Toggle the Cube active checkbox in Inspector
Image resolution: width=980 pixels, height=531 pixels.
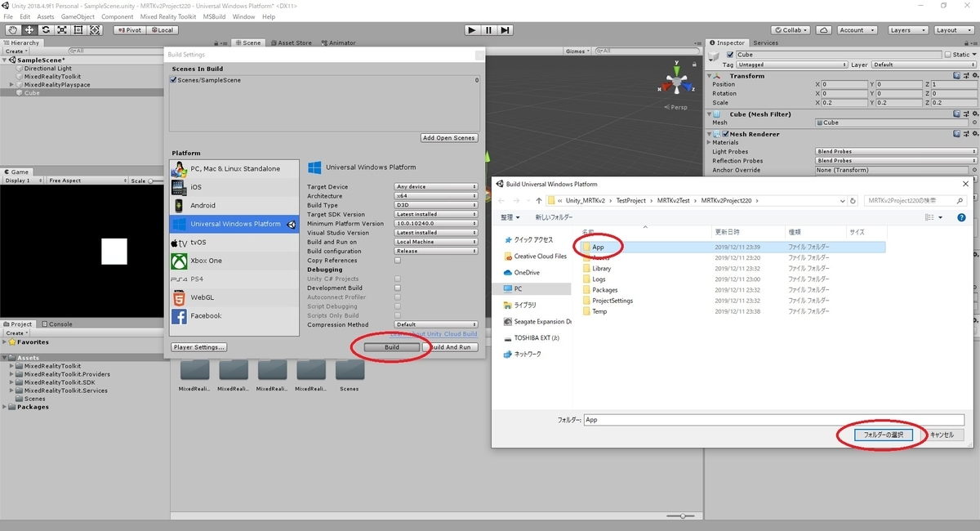730,55
